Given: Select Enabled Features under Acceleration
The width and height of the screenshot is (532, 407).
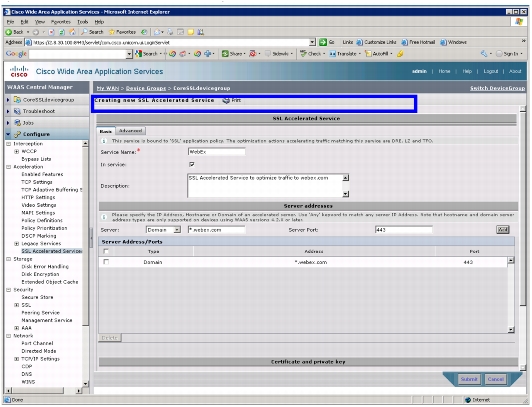Looking at the screenshot, I should pos(42,174).
